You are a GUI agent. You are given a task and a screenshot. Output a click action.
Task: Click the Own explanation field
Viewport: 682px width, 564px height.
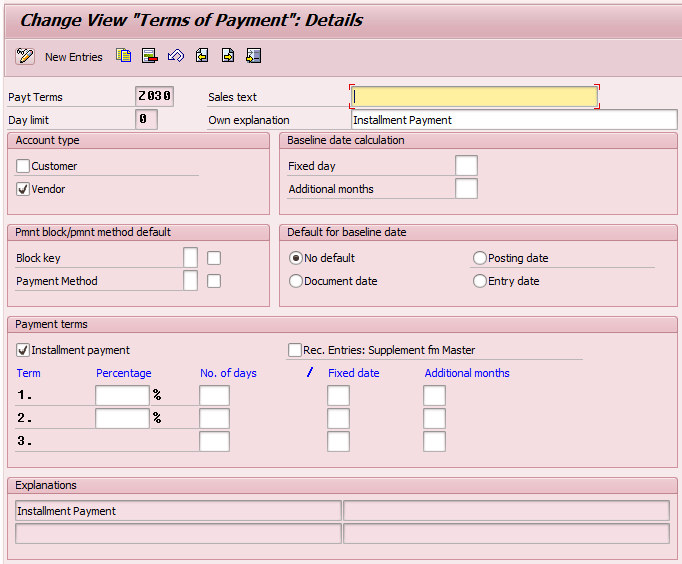[x=514, y=120]
